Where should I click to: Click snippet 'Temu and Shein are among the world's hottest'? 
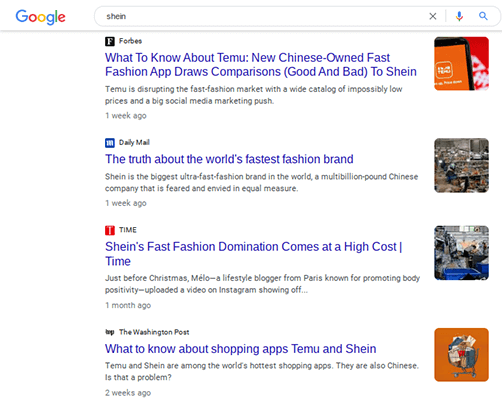pos(262,371)
